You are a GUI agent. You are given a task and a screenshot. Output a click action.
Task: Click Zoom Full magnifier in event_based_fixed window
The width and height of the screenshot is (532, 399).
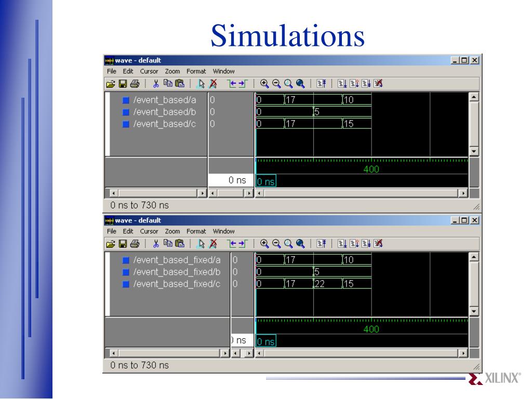pyautogui.click(x=300, y=244)
